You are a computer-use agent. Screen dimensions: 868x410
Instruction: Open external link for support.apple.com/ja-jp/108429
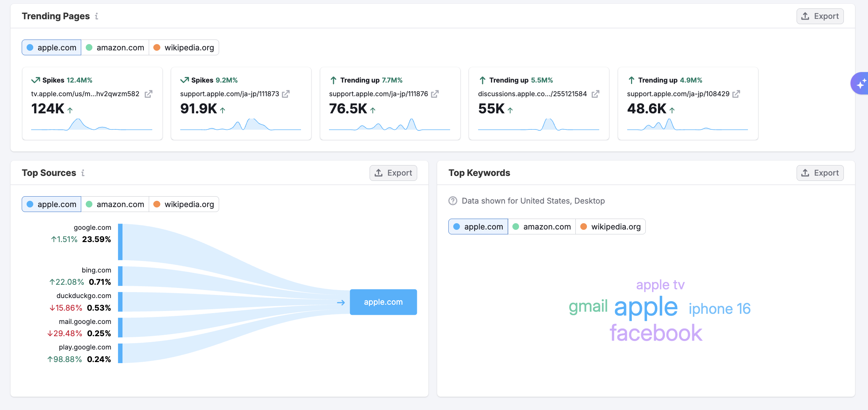(x=736, y=94)
